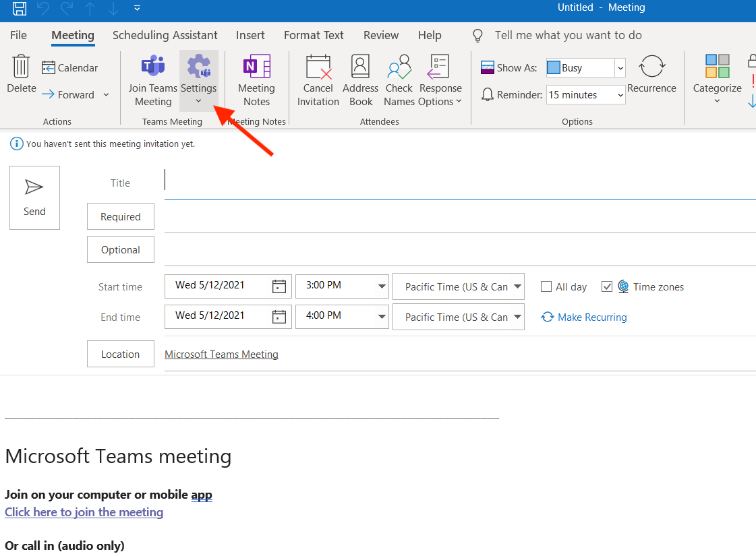This screenshot has height=556, width=756.
Task: Check the All day checkbox
Action: (546, 286)
